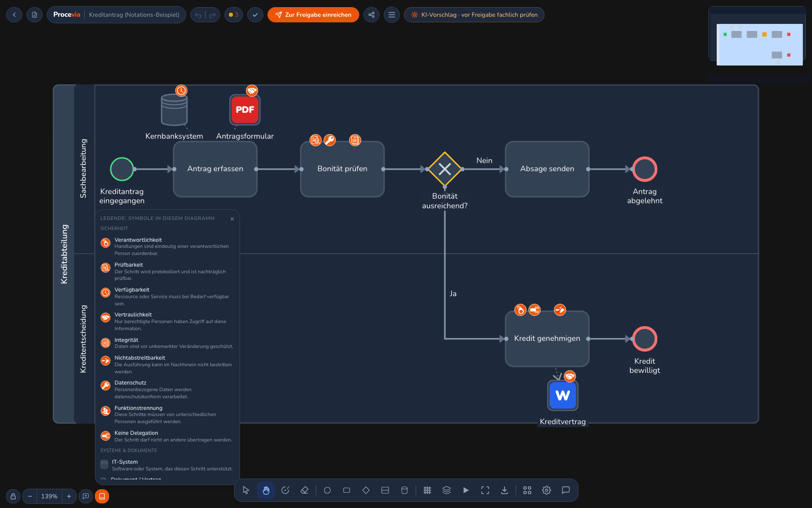Select the Kredit bewilligt end event
The width and height of the screenshot is (812, 508).
click(645, 339)
